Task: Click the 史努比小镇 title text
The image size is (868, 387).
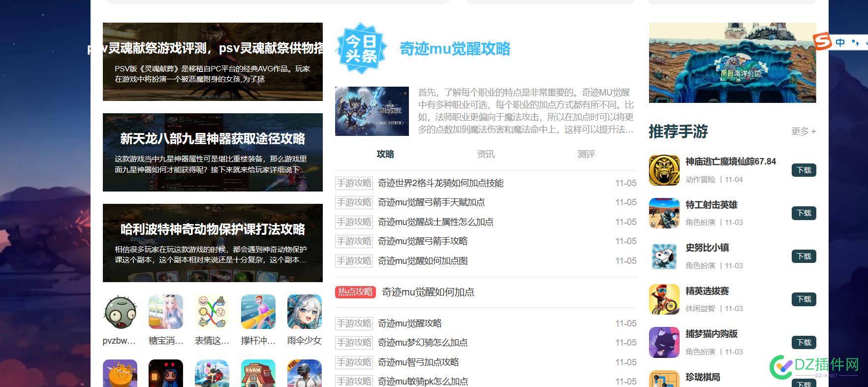Action: [x=707, y=248]
